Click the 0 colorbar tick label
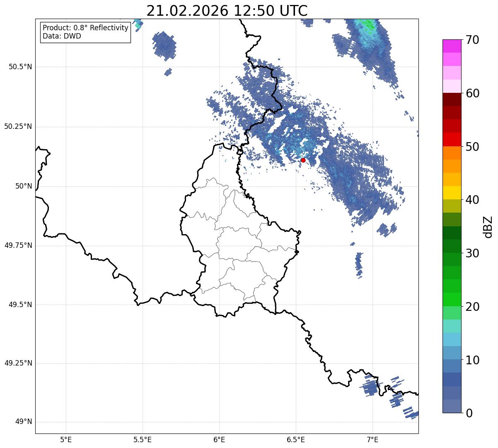498x448 pixels. (469, 413)
